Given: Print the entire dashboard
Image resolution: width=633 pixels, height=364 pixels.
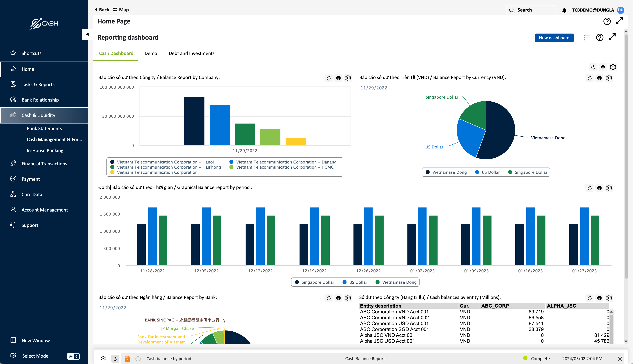Looking at the screenshot, I should (x=603, y=67).
